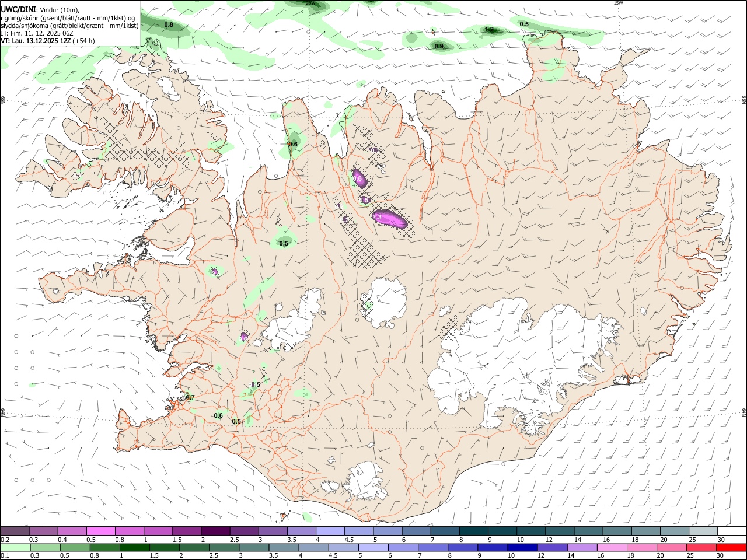Pick the light lavender upper swatch at 4
This screenshot has width=747, height=560.
click(x=330, y=531)
